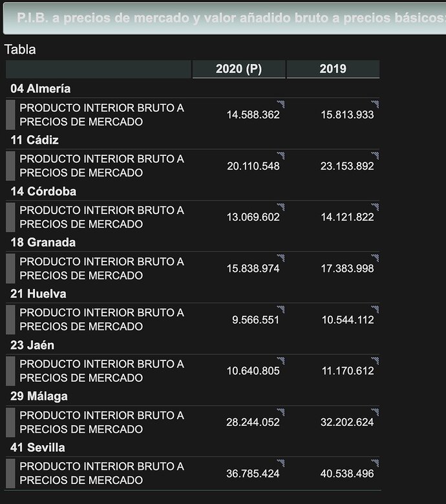Screen dimensions: 446x504
Task: Click note icon on Granada 2020 value
Action: tap(281, 257)
